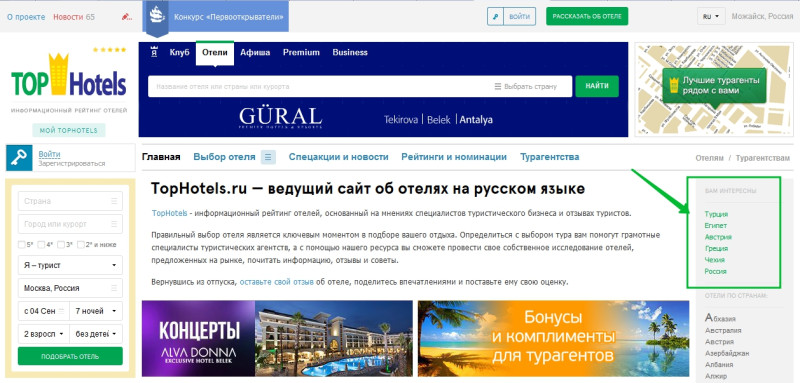
Task: Expand the Я – турист dropdown
Action: pyautogui.click(x=70, y=265)
